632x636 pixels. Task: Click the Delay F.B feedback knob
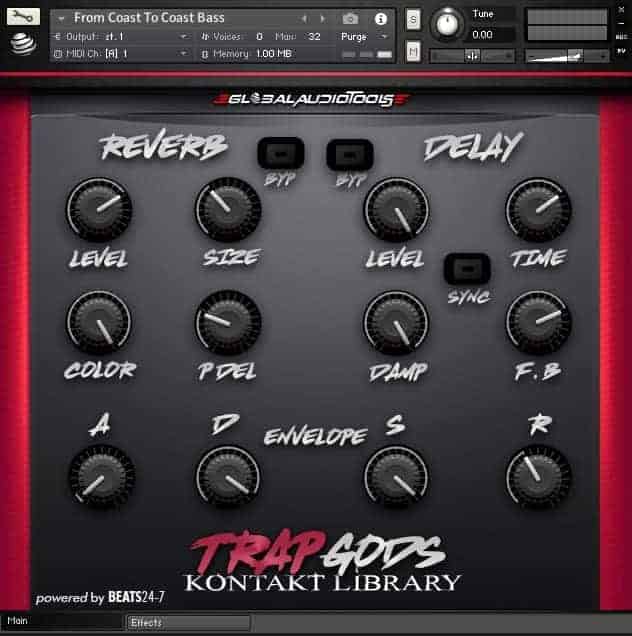(538, 322)
